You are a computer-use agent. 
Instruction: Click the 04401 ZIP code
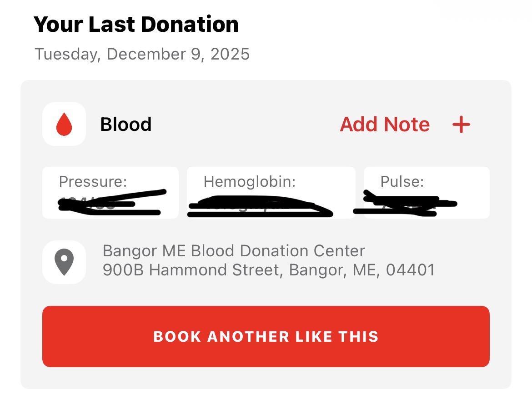click(x=410, y=270)
